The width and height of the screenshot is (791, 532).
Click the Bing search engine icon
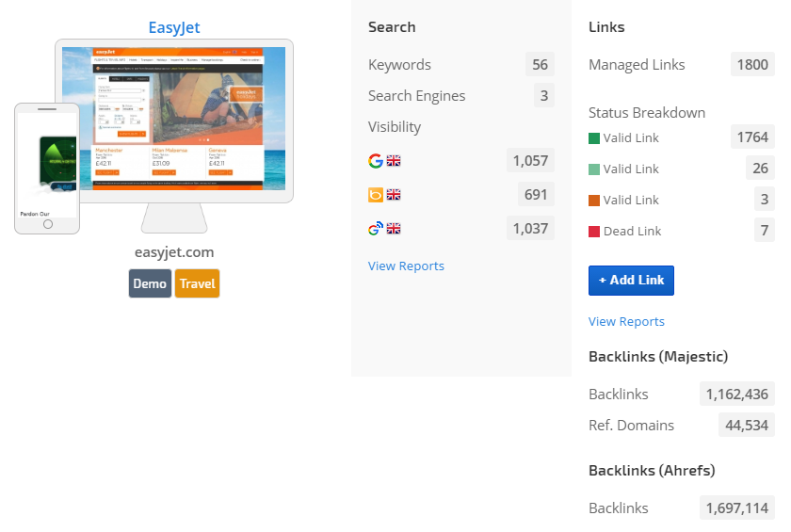point(376,195)
